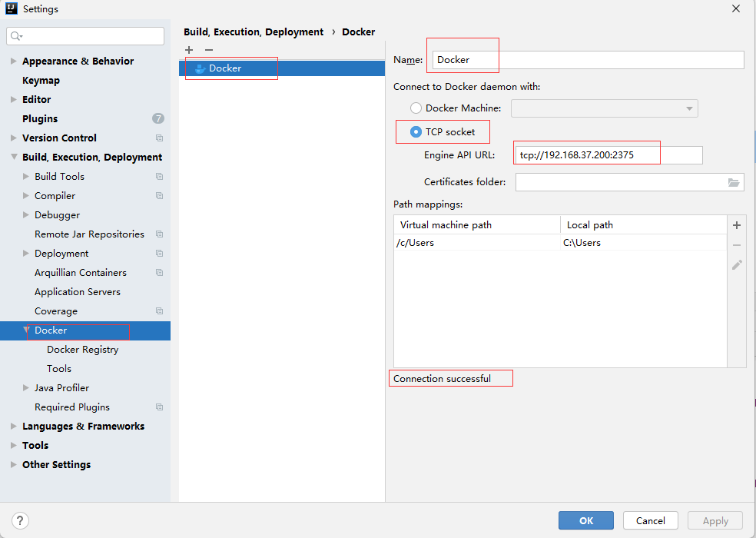756x538 pixels.
Task: Expand the Debugger node
Action: 26,214
